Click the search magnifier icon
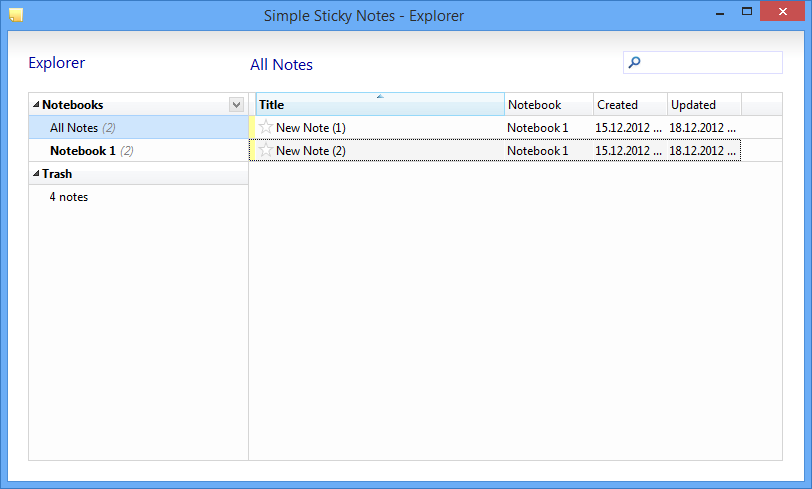812x489 pixels. [634, 63]
